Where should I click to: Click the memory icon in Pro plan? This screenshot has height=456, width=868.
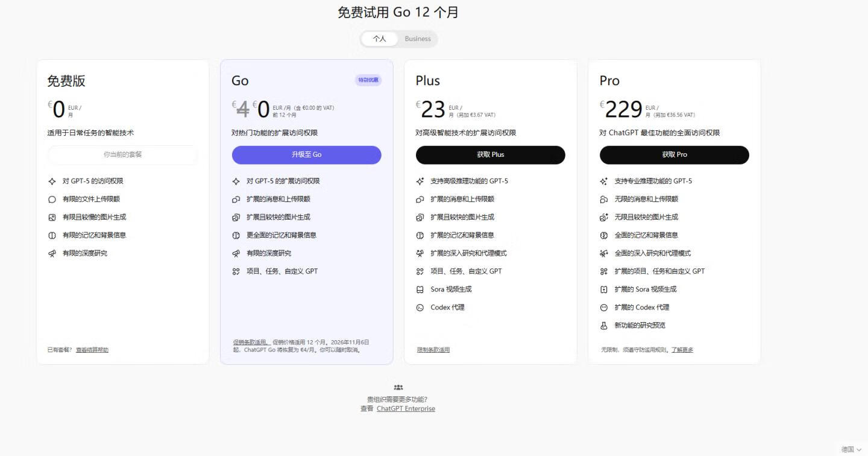pyautogui.click(x=604, y=235)
